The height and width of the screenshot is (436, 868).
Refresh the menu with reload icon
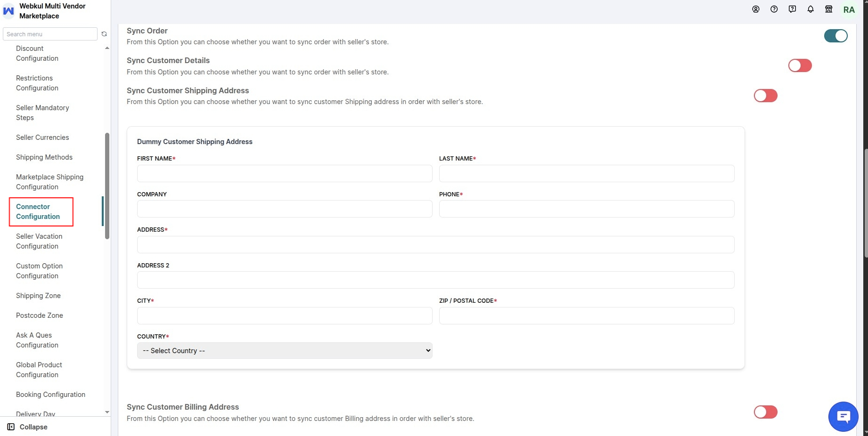click(x=104, y=34)
